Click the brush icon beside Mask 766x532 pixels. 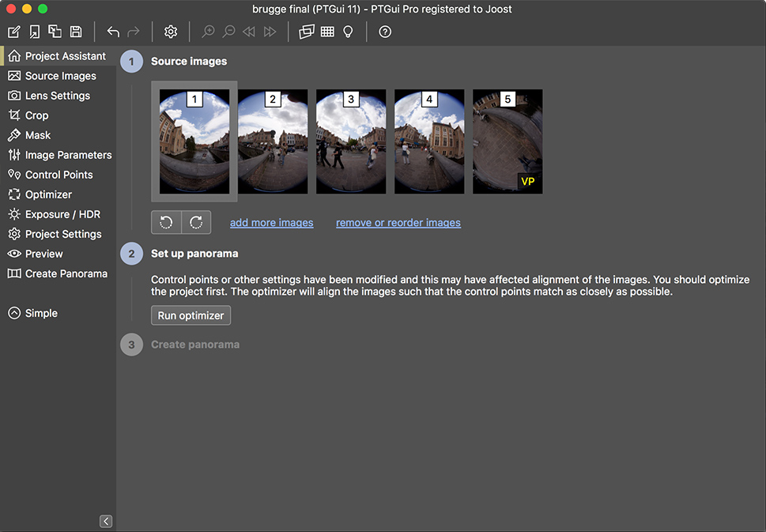(14, 135)
